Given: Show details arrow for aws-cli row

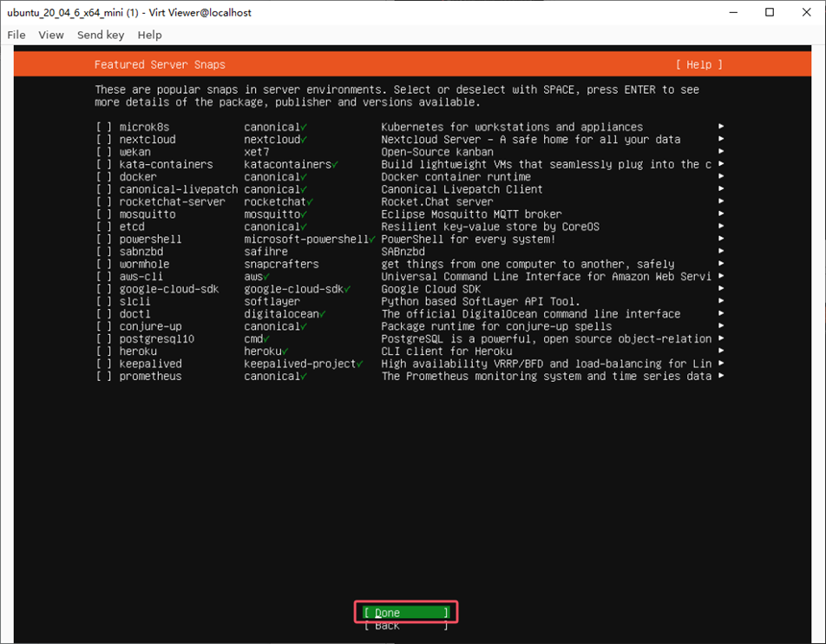Looking at the screenshot, I should click(x=721, y=276).
